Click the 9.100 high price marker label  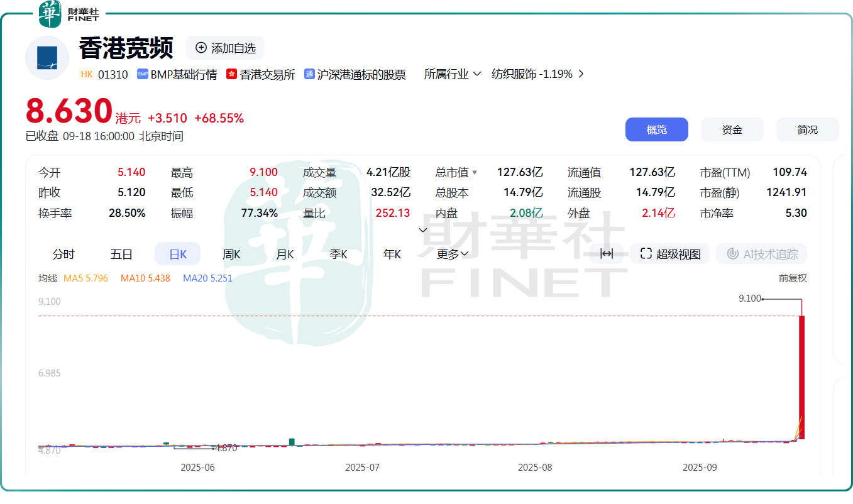point(750,299)
